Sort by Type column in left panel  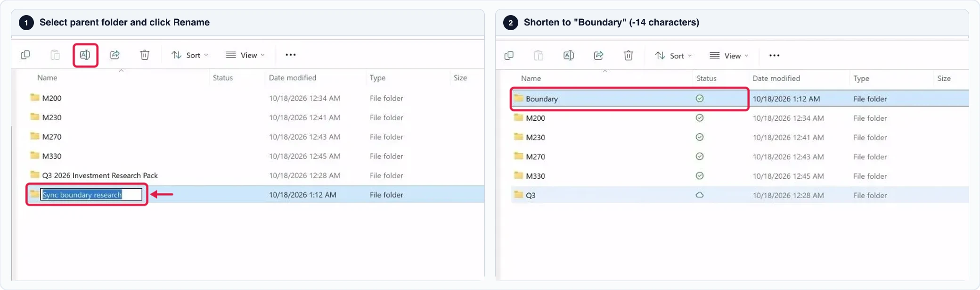(377, 78)
